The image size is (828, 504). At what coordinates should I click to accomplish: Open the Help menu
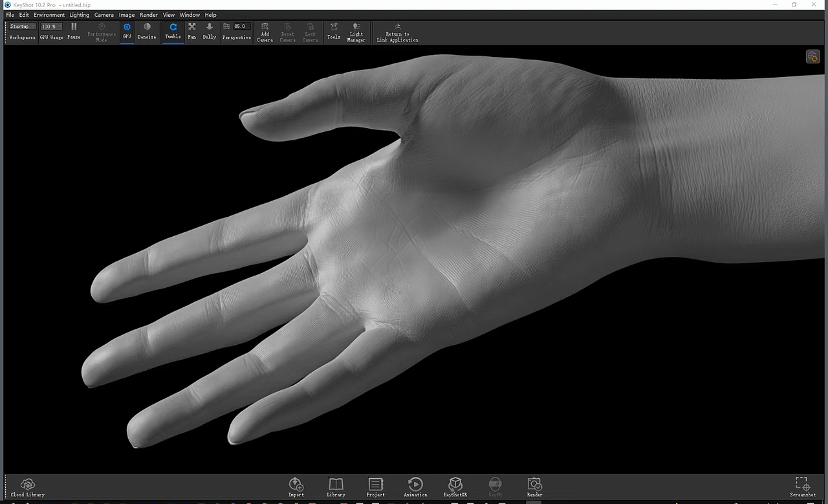pyautogui.click(x=211, y=15)
